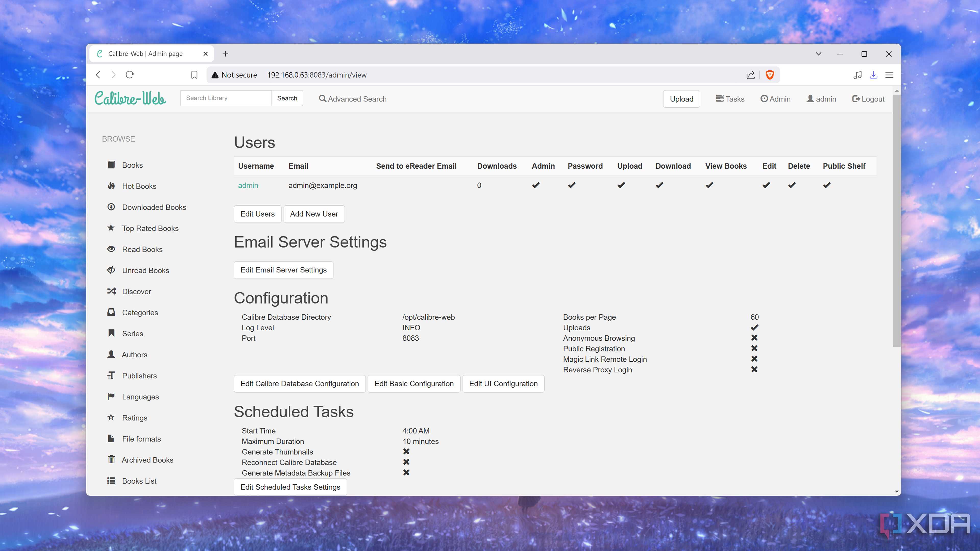Open Archived Books in the sidebar
980x551 pixels.
point(148,460)
